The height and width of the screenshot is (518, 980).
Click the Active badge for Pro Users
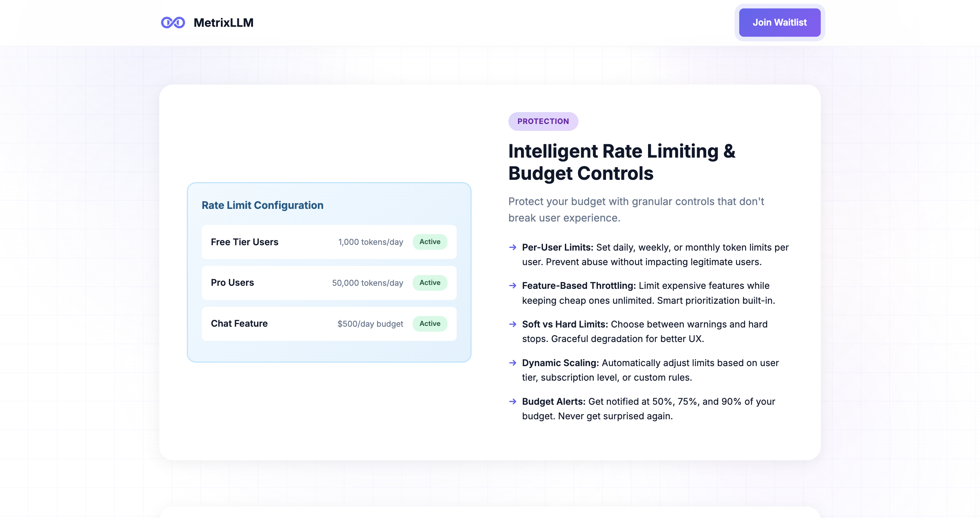point(430,283)
